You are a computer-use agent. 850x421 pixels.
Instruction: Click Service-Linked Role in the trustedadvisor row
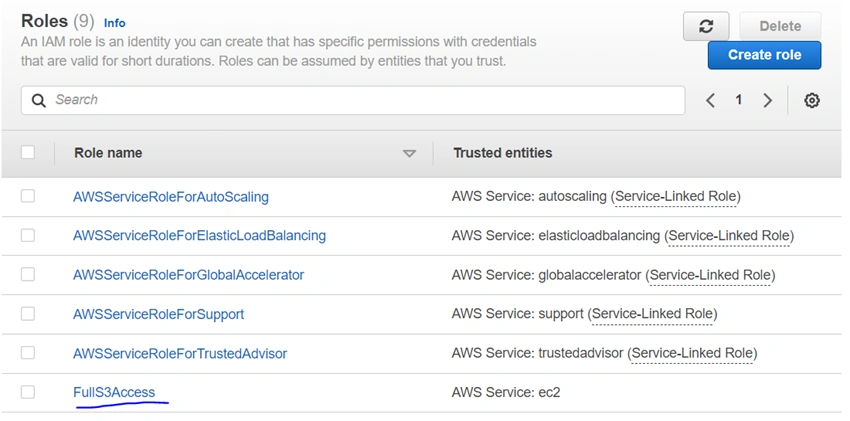(x=692, y=354)
